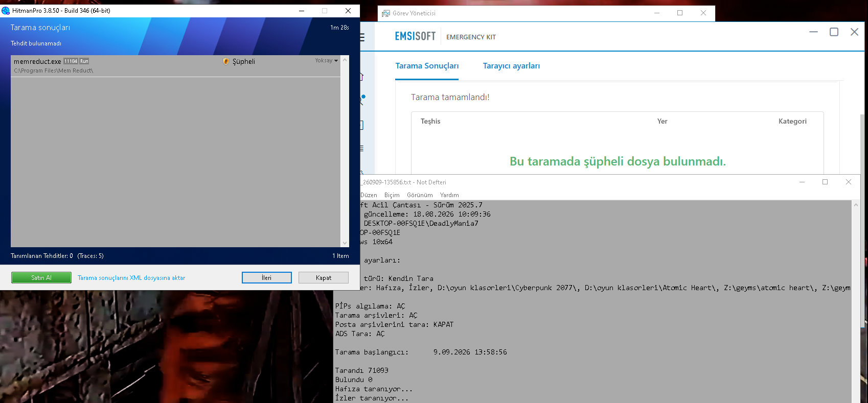Viewport: 868px width, 403px height.
Task: Click the 'İzler taranıyor...' line
Action: pos(372,398)
